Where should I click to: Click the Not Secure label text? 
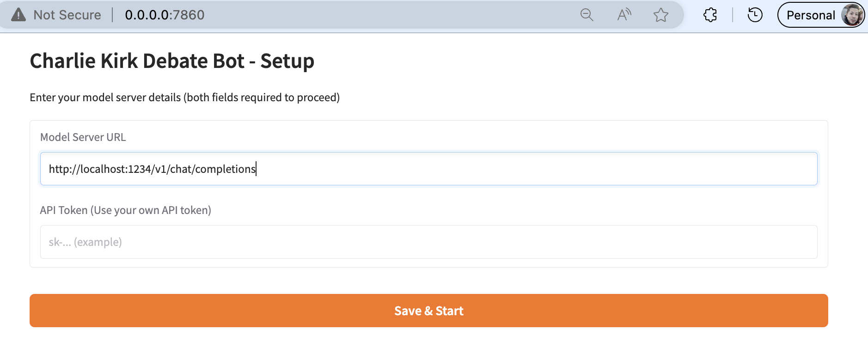(67, 14)
